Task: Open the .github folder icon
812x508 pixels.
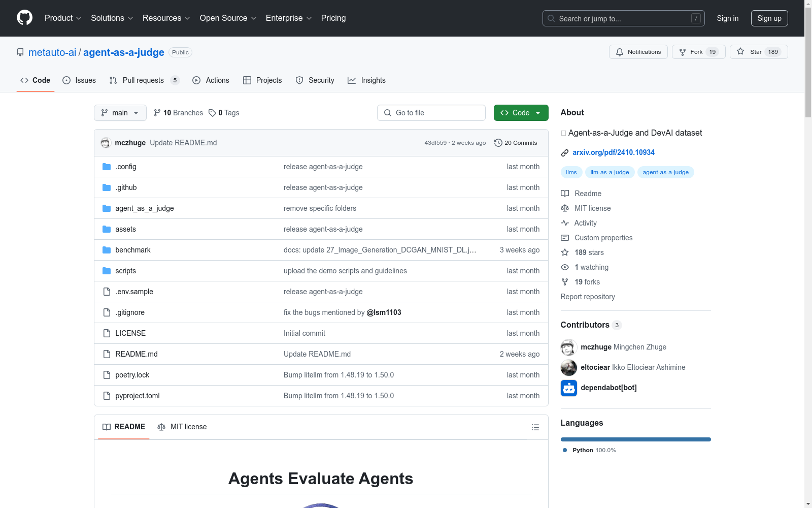Action: [107, 187]
